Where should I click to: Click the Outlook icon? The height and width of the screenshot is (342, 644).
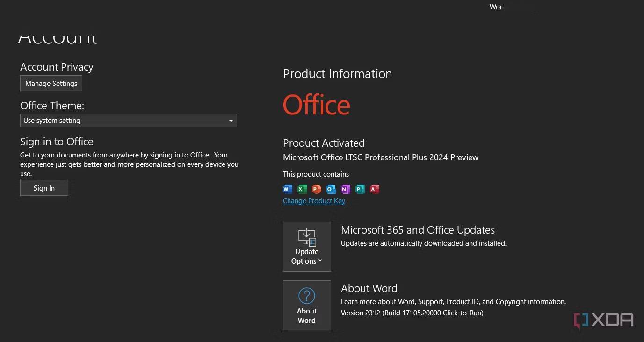[x=331, y=189]
